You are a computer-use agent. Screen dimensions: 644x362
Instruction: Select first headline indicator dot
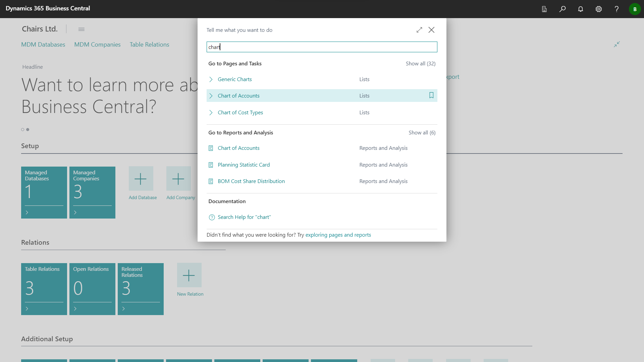tap(23, 130)
